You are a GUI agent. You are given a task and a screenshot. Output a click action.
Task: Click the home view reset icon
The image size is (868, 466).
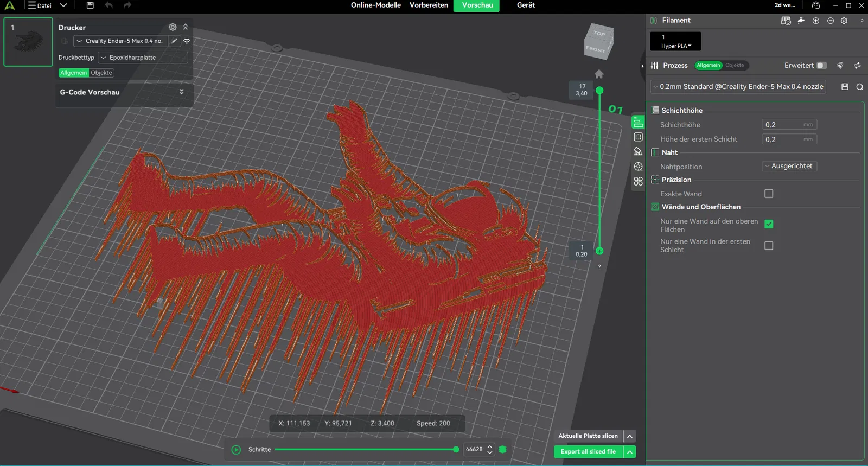(599, 74)
